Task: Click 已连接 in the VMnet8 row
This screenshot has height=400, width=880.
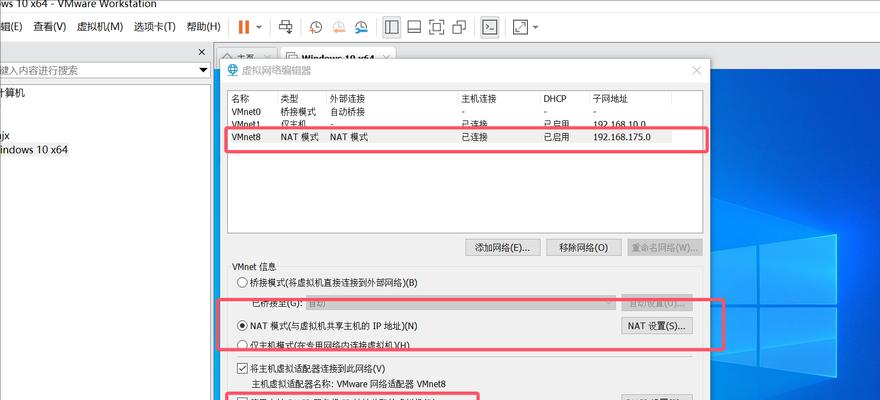Action: tap(474, 136)
